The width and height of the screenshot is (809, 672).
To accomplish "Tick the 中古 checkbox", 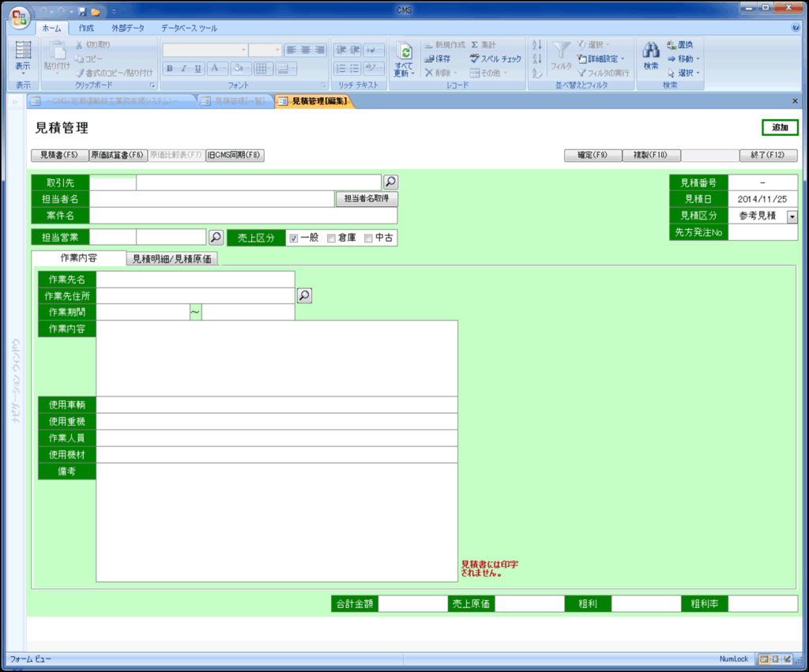I will [x=368, y=238].
